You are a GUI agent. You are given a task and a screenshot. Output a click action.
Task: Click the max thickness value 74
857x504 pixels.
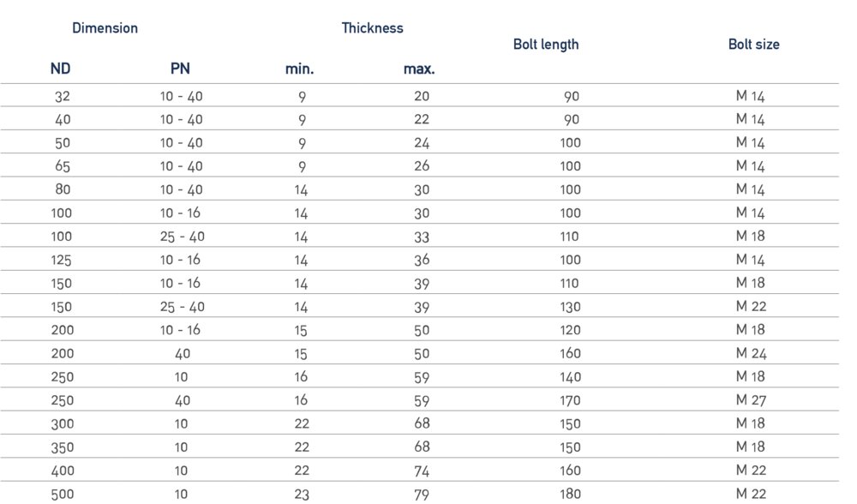422,471
